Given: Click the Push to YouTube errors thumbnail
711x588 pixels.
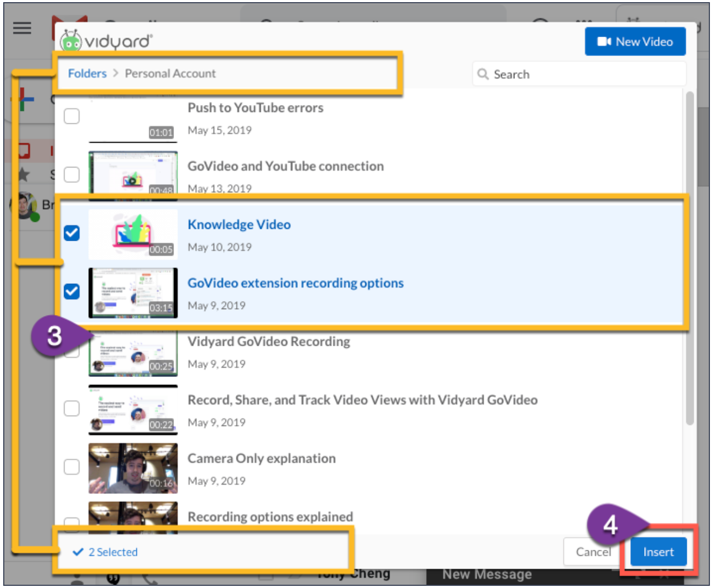Looking at the screenshot, I should tap(133, 118).
